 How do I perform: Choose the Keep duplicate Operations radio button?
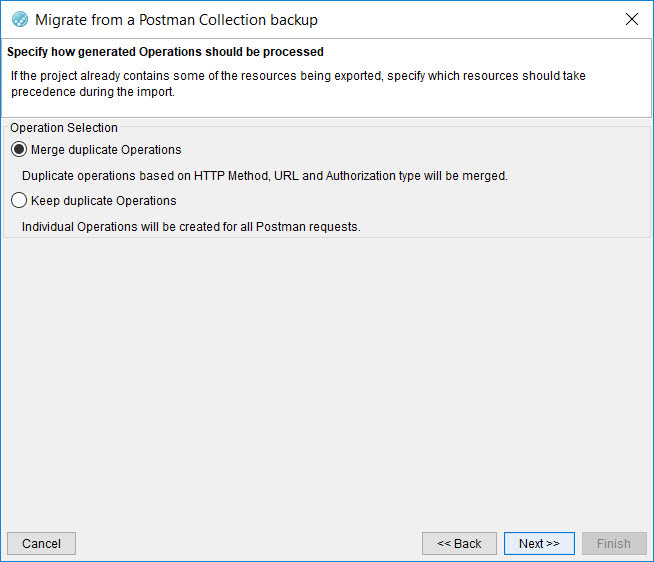pos(19,201)
